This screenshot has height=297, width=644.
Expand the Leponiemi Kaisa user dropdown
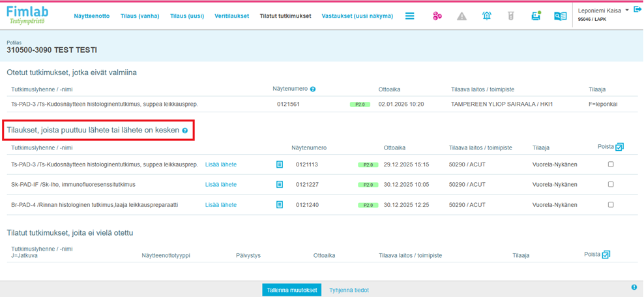point(626,10)
